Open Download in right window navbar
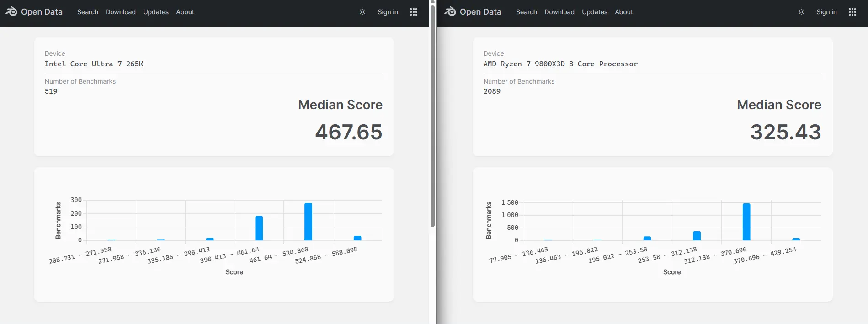 pos(559,12)
